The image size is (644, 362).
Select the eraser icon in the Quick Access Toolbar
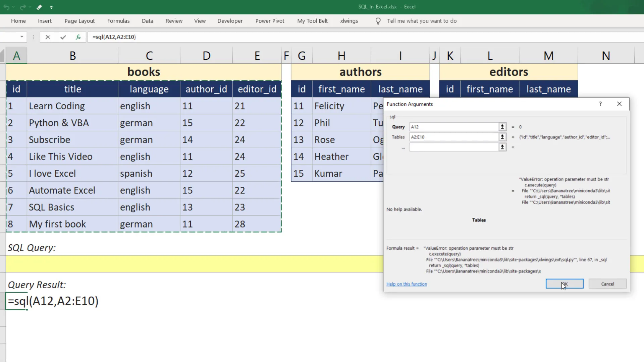39,7
